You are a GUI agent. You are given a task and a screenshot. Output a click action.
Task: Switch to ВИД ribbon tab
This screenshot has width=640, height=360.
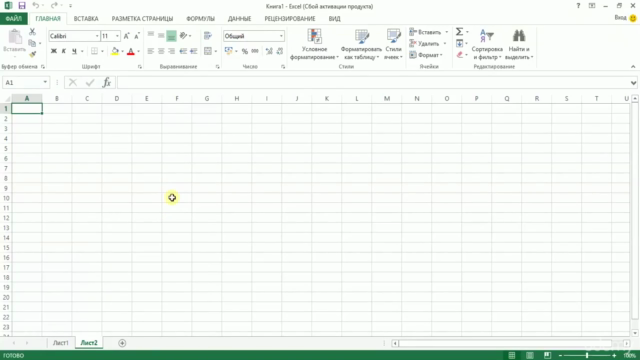(x=334, y=18)
